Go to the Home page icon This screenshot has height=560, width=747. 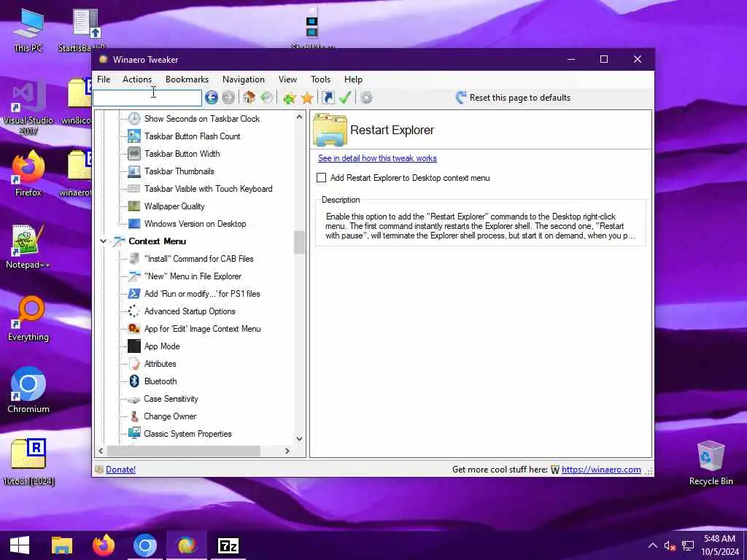[249, 98]
